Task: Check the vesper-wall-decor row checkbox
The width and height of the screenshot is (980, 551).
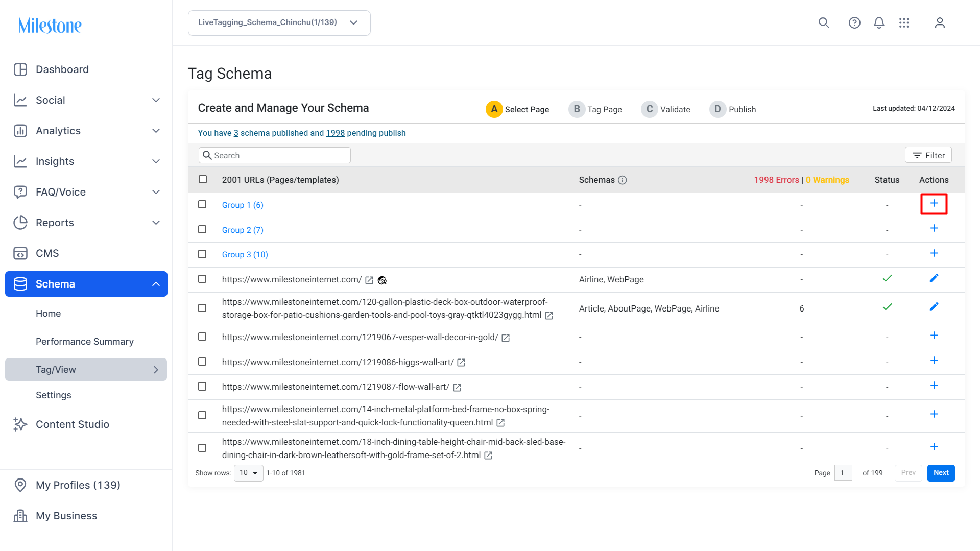Action: coord(202,337)
